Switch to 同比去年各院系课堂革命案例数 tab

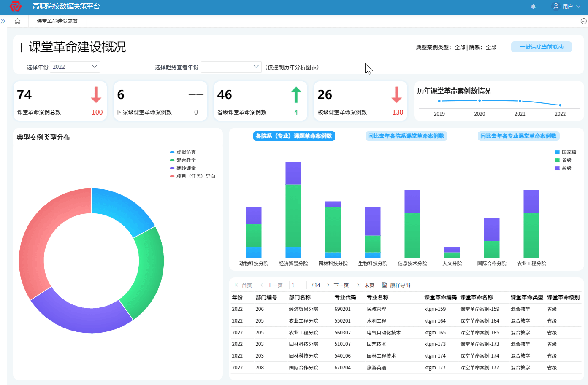[x=406, y=136]
